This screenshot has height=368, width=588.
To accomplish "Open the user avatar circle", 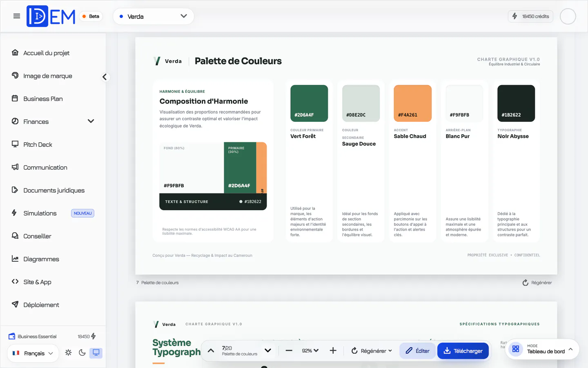I will 568,16.
